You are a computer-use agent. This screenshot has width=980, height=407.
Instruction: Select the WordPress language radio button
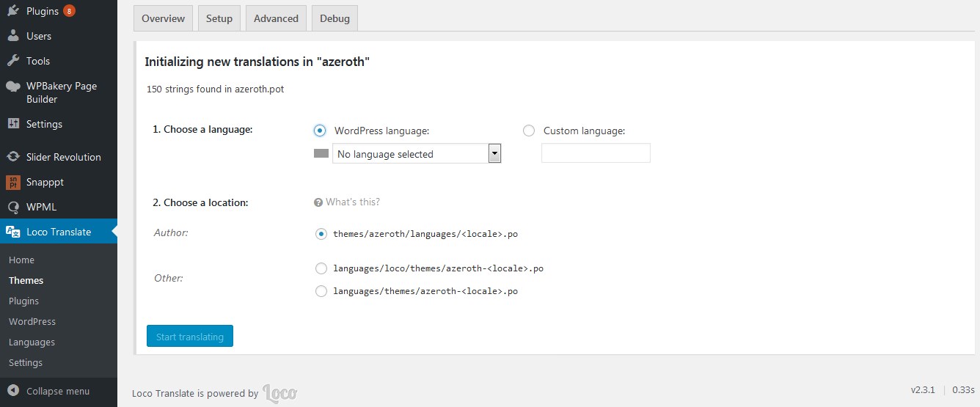[320, 131]
